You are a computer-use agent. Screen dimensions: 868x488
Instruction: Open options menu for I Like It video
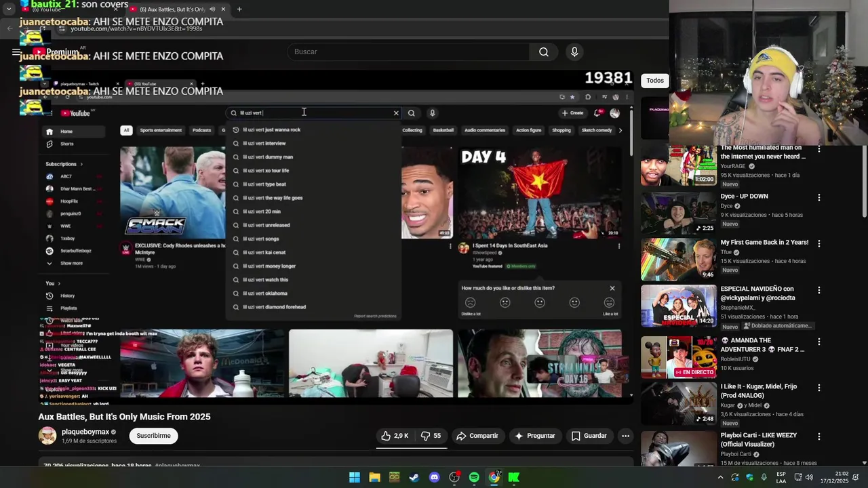click(x=818, y=388)
